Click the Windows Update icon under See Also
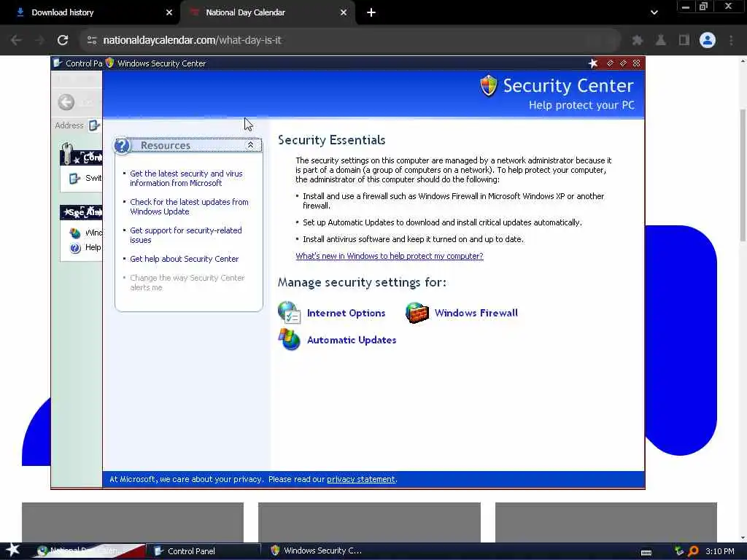Image resolution: width=747 pixels, height=560 pixels. pos(75,233)
